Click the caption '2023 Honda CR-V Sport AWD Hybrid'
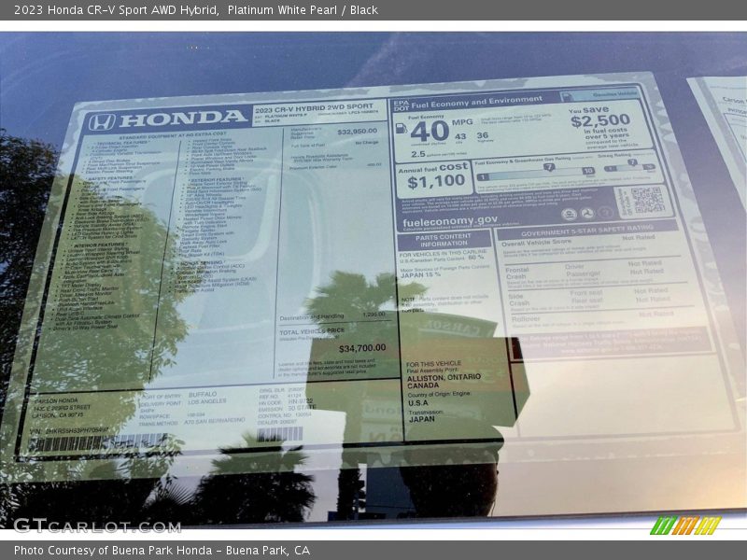The width and height of the screenshot is (747, 560). coord(116,10)
